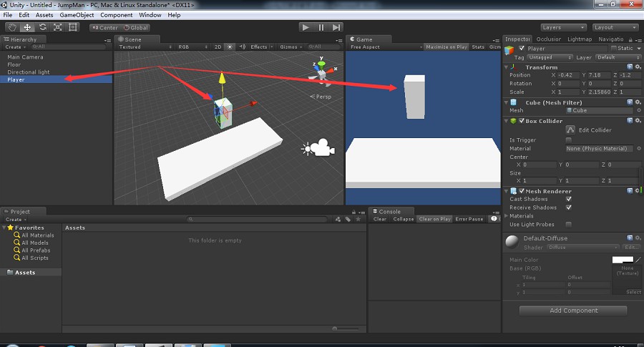Collapse the Favorites tree

[4, 228]
